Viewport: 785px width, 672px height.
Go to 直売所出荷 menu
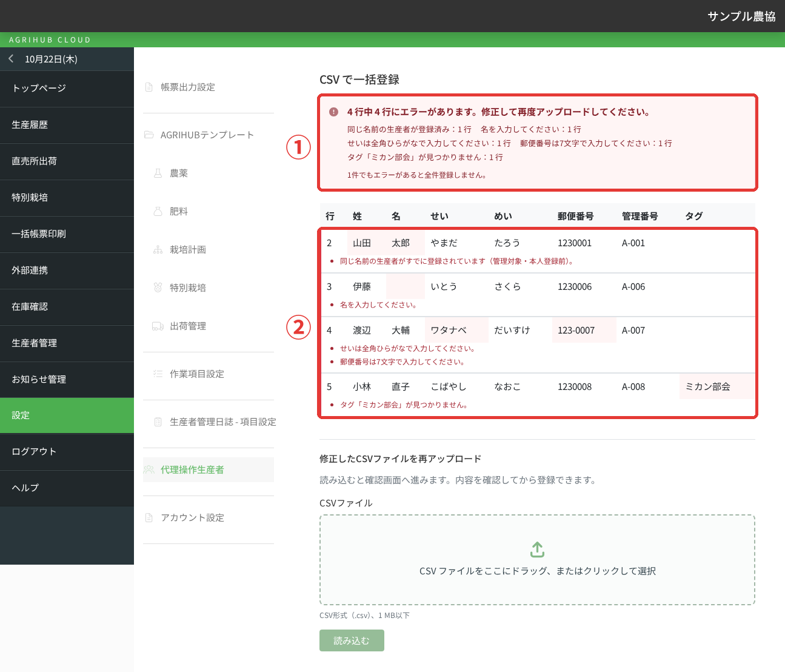point(67,161)
